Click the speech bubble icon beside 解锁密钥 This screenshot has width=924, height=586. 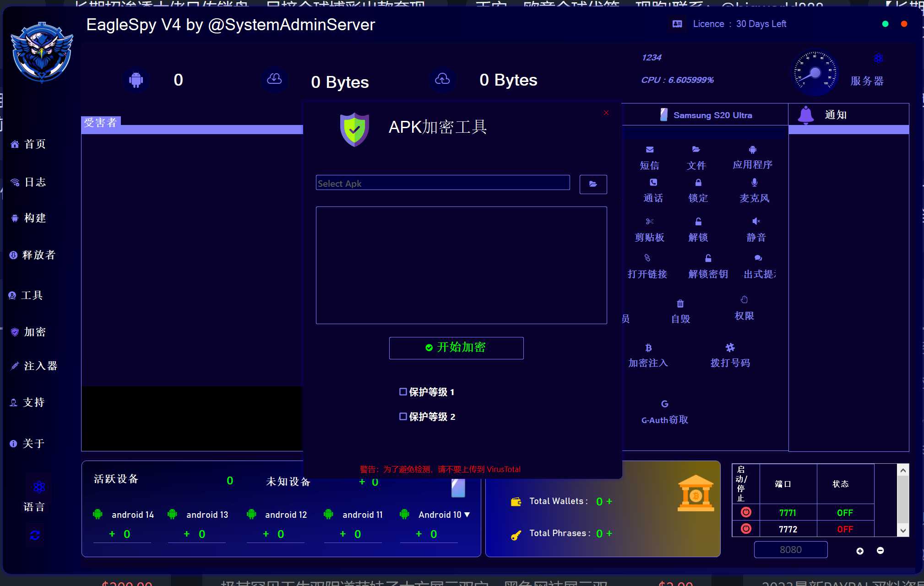[758, 258]
